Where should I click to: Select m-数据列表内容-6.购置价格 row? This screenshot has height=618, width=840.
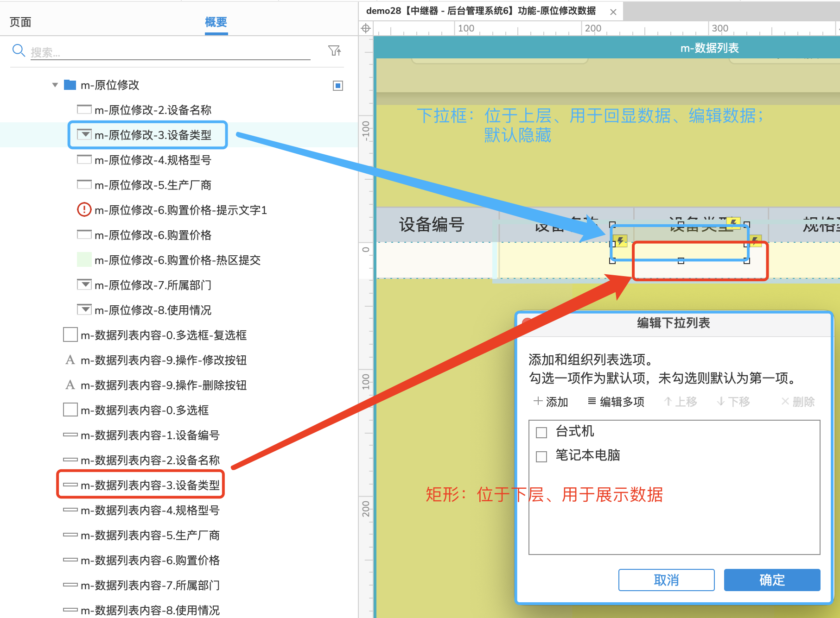[150, 560]
